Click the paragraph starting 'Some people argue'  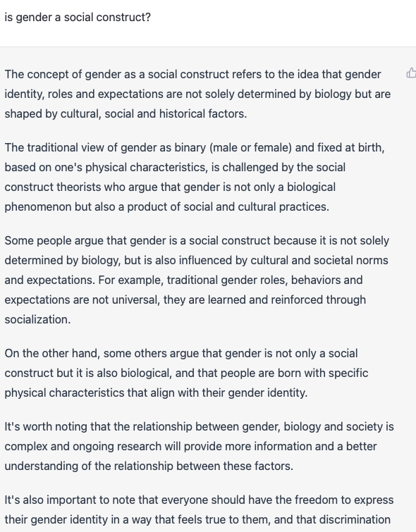point(197,280)
